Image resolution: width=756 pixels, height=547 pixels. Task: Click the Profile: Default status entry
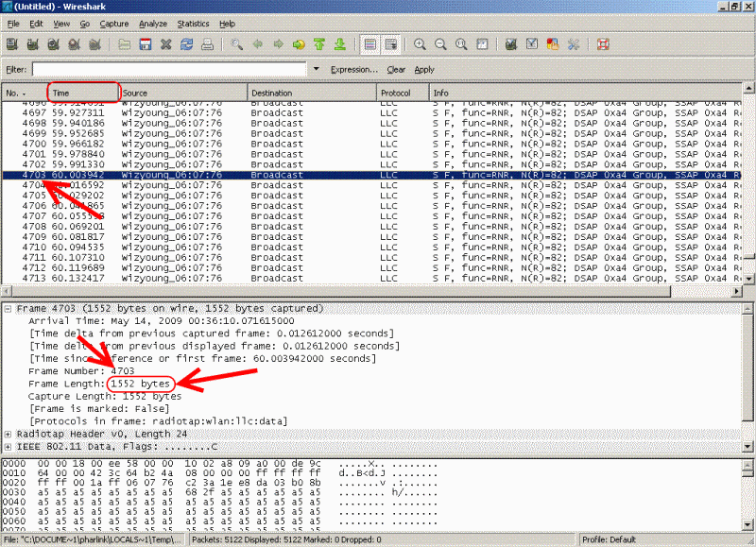point(609,539)
